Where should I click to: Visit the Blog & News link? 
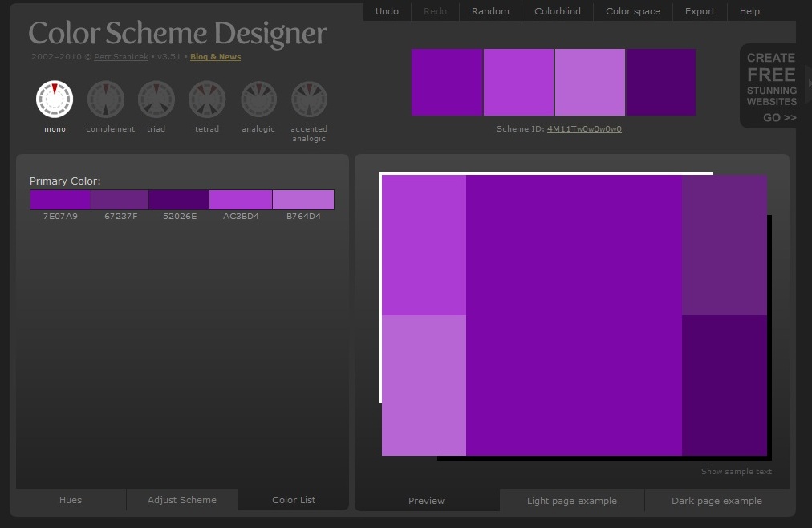tap(215, 56)
